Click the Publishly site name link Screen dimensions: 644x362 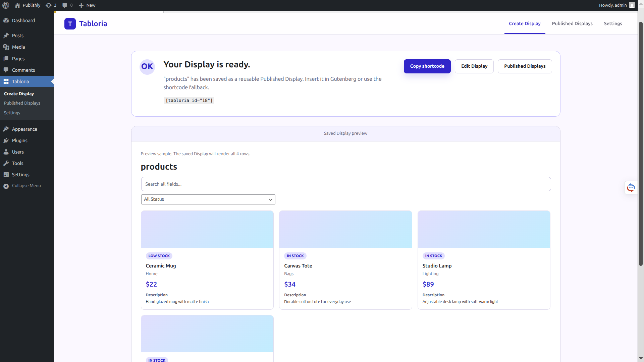[32, 5]
